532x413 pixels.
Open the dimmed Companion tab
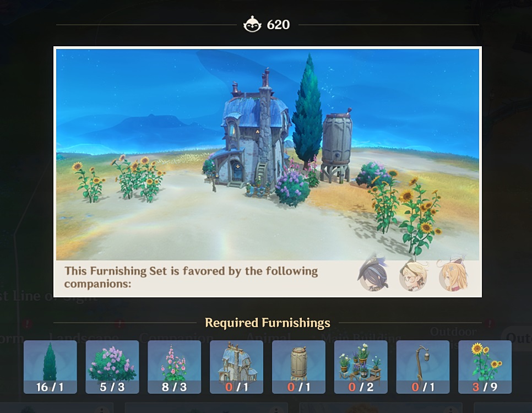pos(176,338)
